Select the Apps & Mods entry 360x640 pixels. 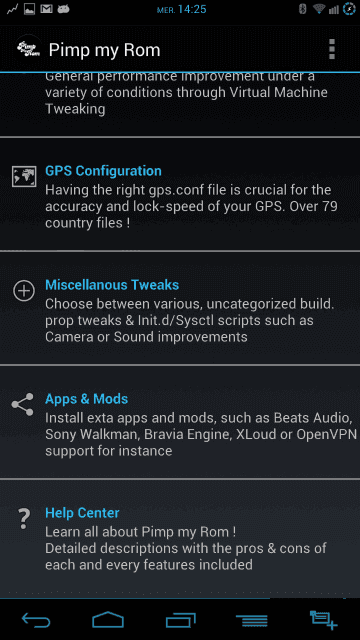click(x=180, y=422)
